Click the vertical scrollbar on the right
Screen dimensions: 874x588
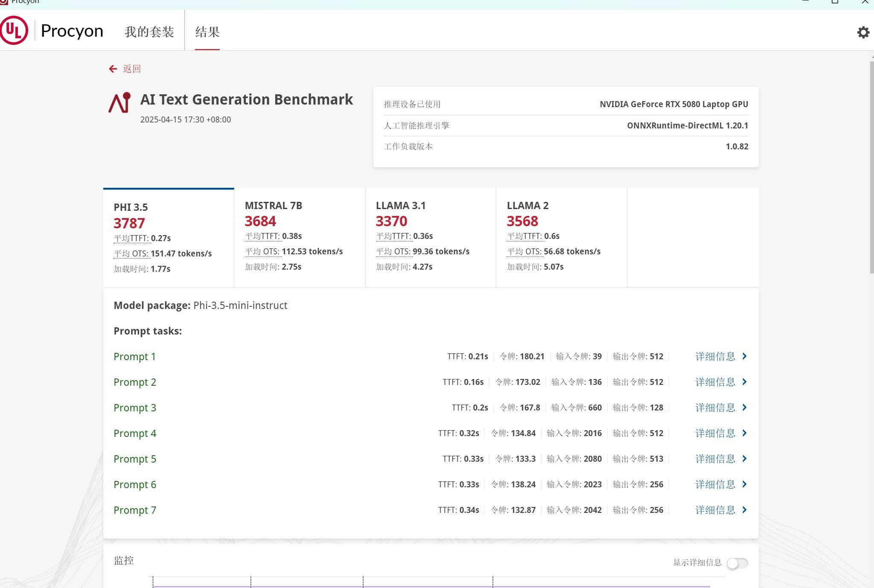(x=871, y=167)
